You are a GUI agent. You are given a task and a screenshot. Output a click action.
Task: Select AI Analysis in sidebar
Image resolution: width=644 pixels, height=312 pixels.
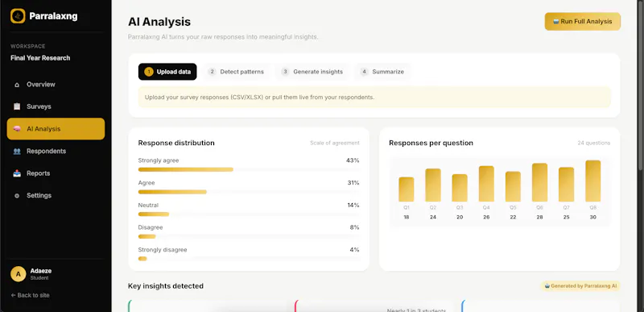pyautogui.click(x=56, y=129)
